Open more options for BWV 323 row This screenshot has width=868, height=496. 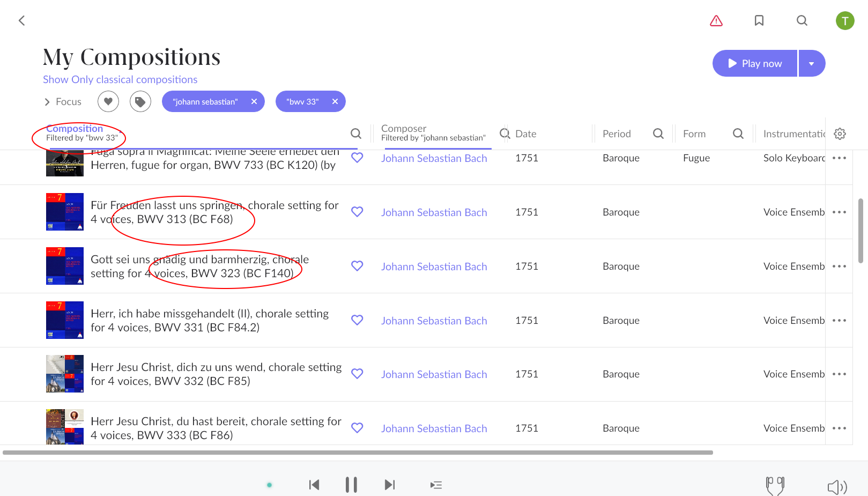point(839,266)
